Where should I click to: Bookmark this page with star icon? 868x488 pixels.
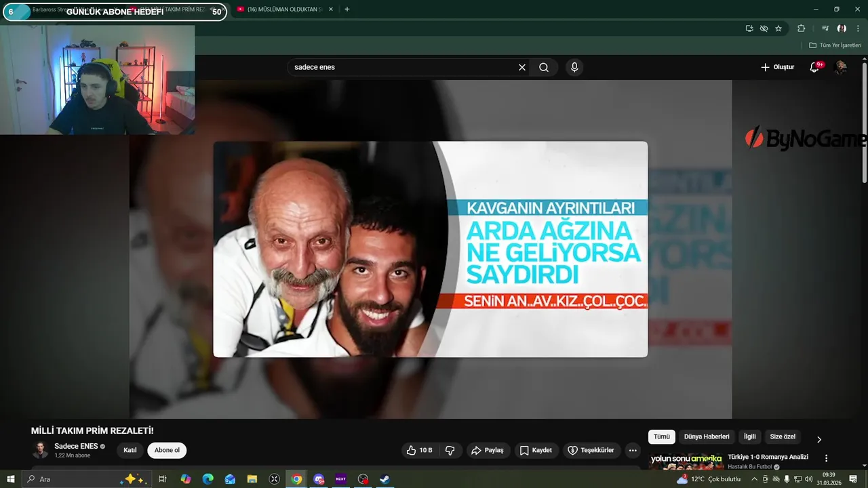point(778,28)
